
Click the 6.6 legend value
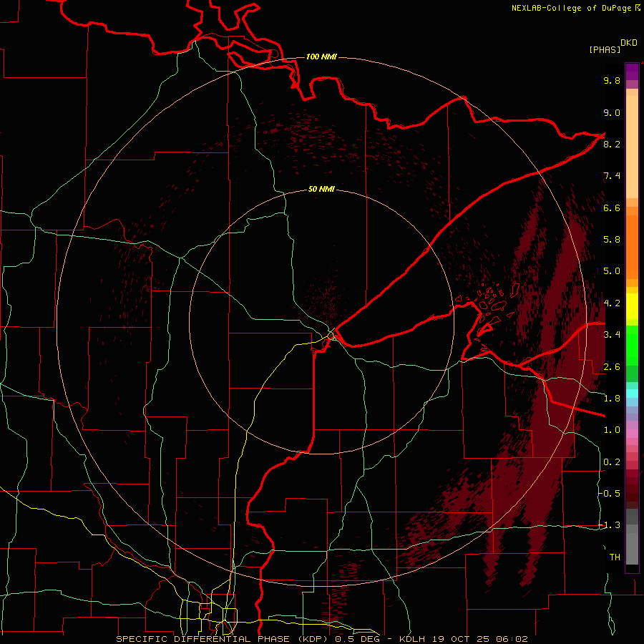(612, 208)
